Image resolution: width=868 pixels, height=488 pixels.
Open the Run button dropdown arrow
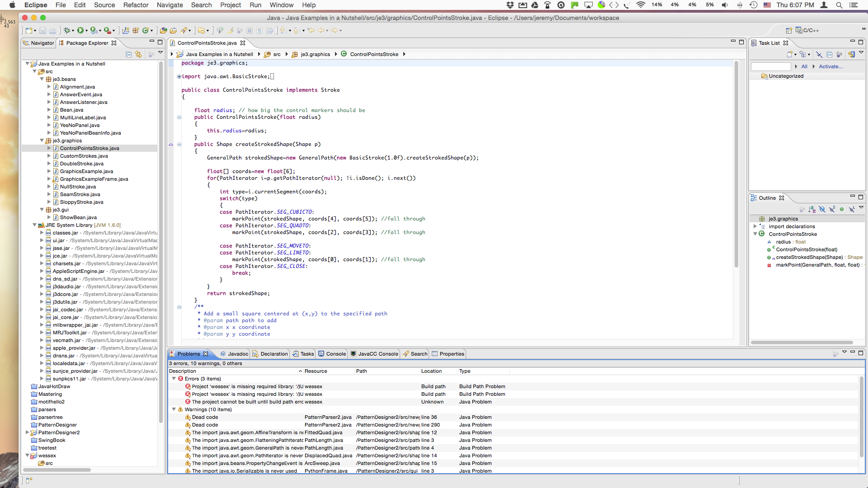tap(86, 31)
